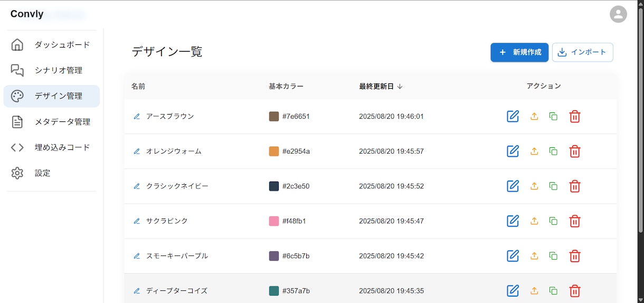Export the ディープターコイズ design
644x303 pixels.
(534, 290)
